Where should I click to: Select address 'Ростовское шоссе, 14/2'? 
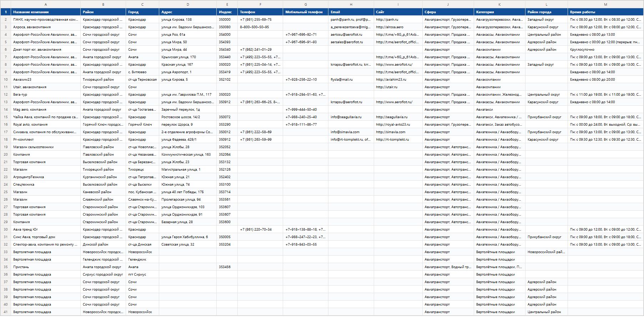pyautogui.click(x=188, y=117)
